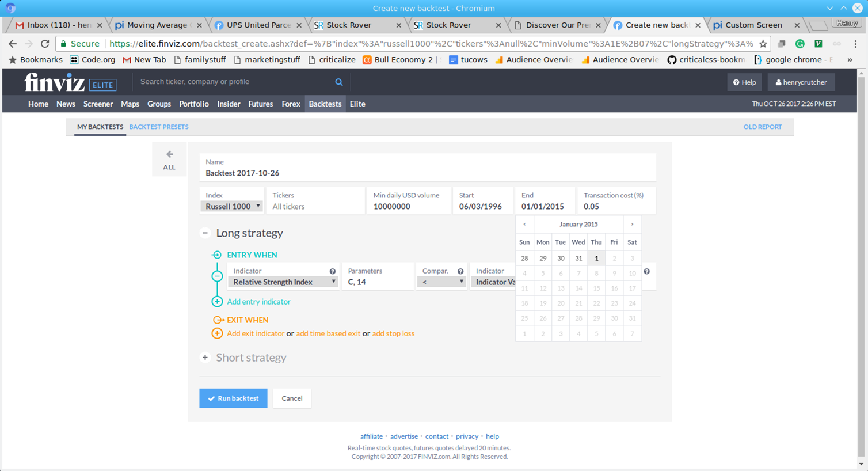Click the Run backtest button
868x471 pixels.
233,398
